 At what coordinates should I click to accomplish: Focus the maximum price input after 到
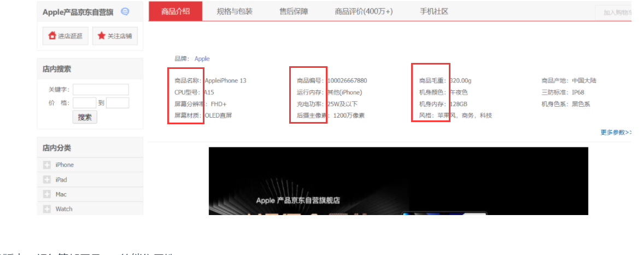118,103
